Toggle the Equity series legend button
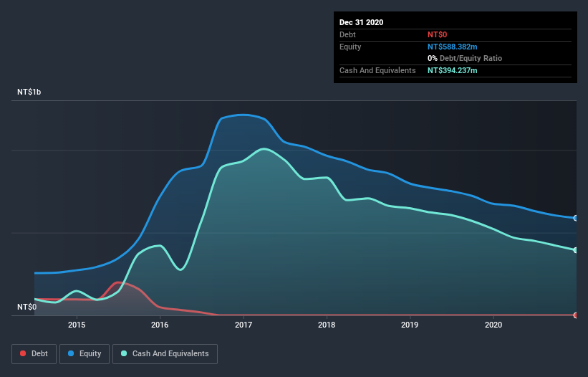This screenshot has height=377, width=588. pyautogui.click(x=85, y=354)
